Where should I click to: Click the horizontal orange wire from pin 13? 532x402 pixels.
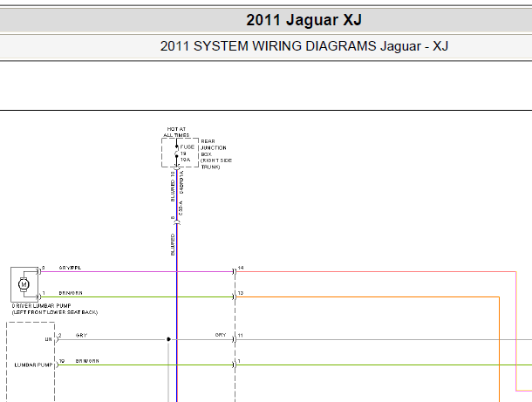click(x=368, y=297)
